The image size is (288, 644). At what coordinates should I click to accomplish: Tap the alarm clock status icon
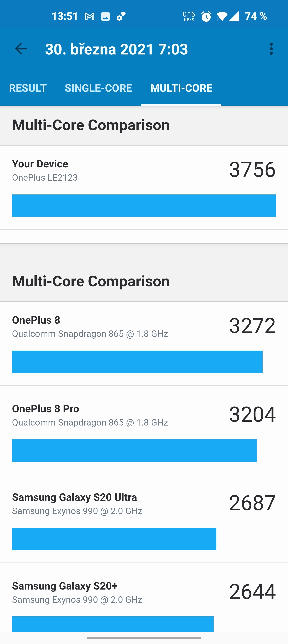click(x=206, y=16)
